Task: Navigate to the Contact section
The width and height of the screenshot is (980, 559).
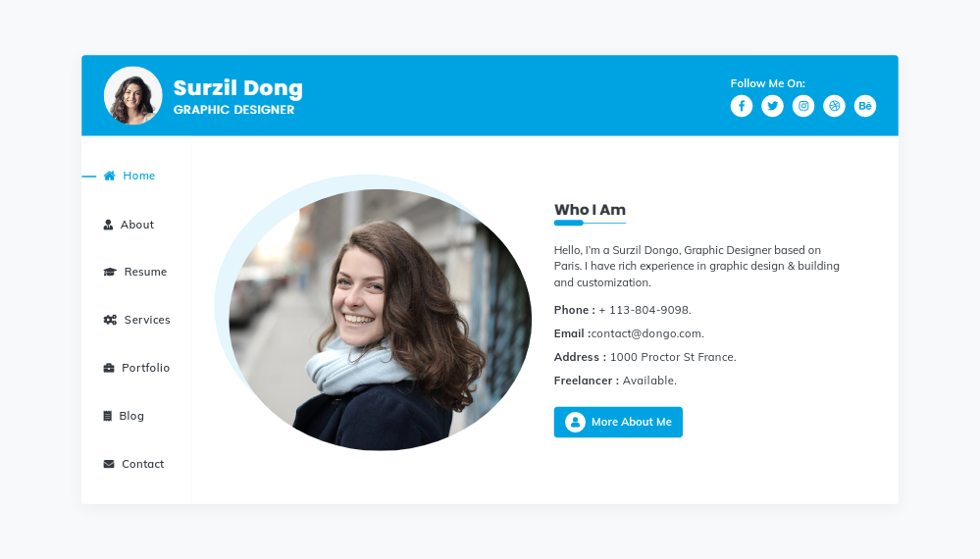Action: click(142, 464)
